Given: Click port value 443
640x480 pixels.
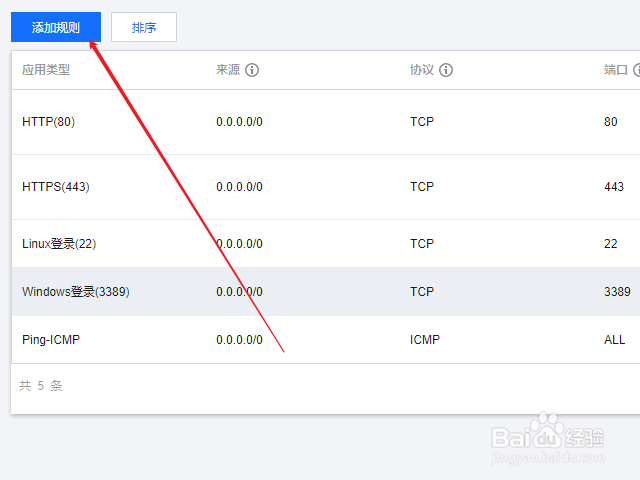Looking at the screenshot, I should [614, 187].
